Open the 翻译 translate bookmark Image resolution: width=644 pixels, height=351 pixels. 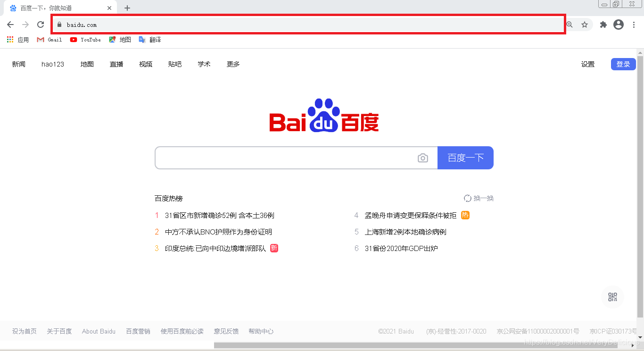pos(150,40)
